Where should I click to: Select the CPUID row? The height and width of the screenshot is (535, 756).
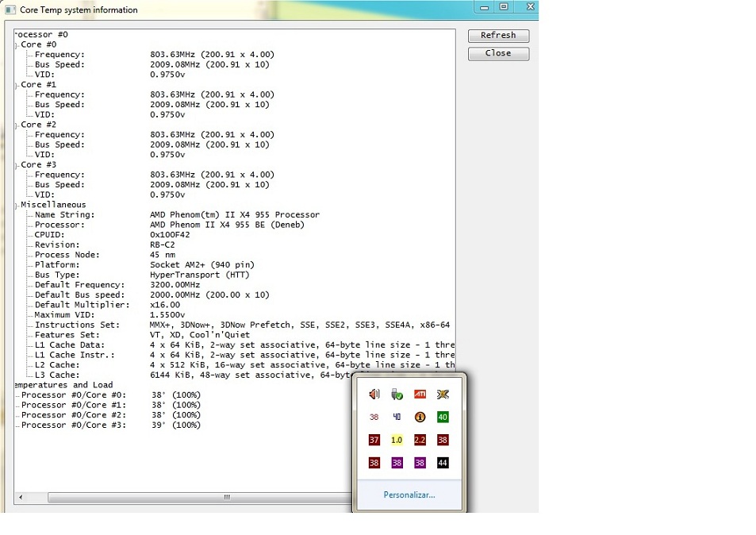[113, 235]
